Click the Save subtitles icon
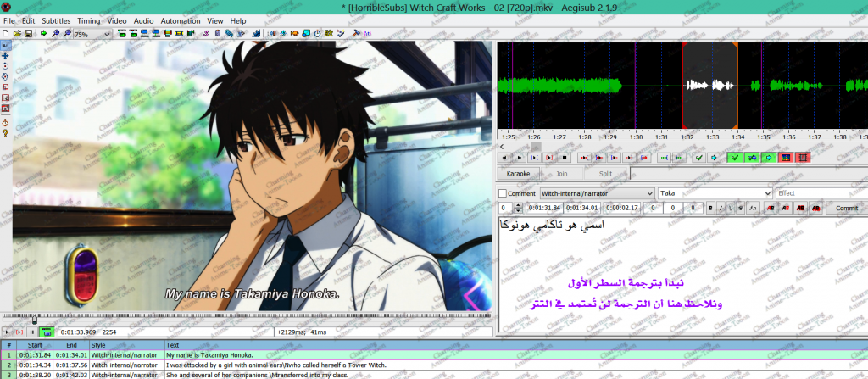868x379 pixels. pyautogui.click(x=28, y=34)
